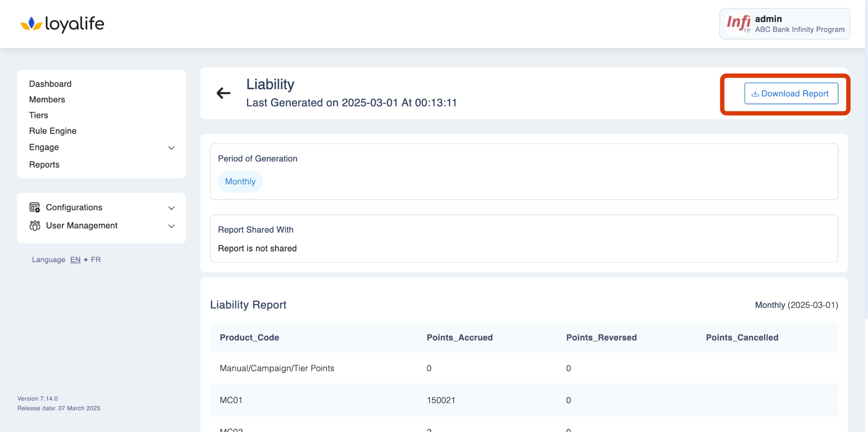The width and height of the screenshot is (868, 432).
Task: Click the Infi program avatar icon
Action: (738, 24)
